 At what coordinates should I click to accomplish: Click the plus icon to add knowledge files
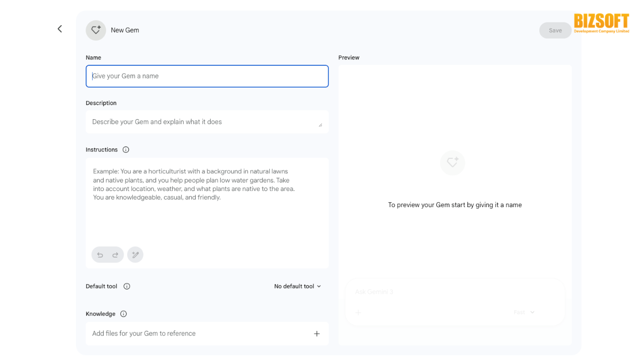[x=317, y=334]
